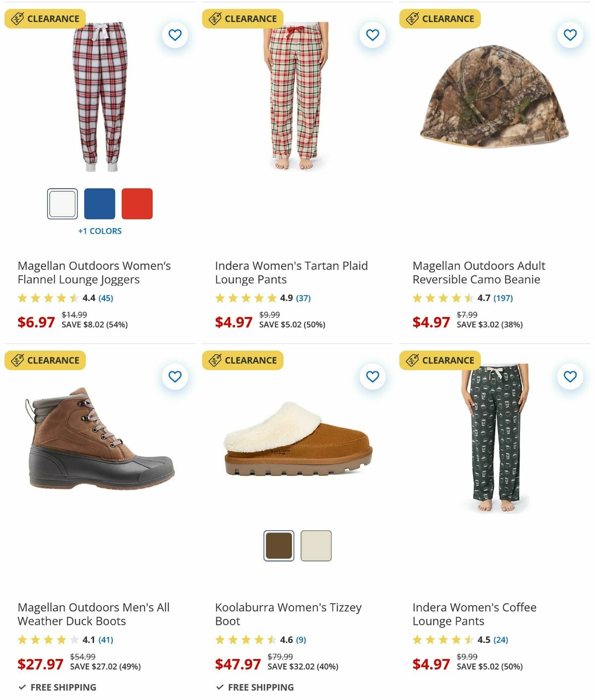Expand additional colors via +1 COLORS link

(x=100, y=231)
